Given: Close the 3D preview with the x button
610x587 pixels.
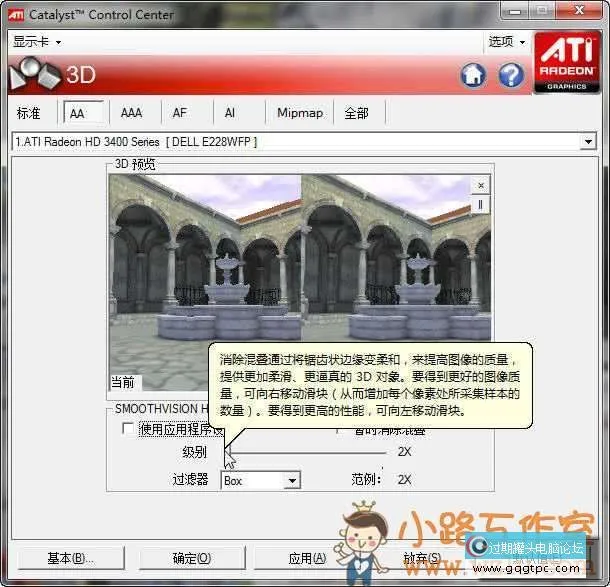Looking at the screenshot, I should pyautogui.click(x=481, y=185).
